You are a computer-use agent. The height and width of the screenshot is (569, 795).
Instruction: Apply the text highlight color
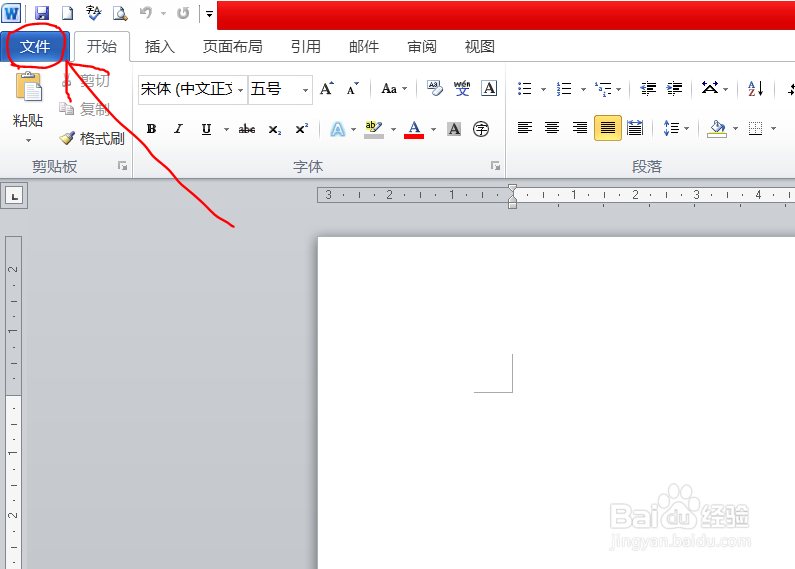click(x=374, y=129)
